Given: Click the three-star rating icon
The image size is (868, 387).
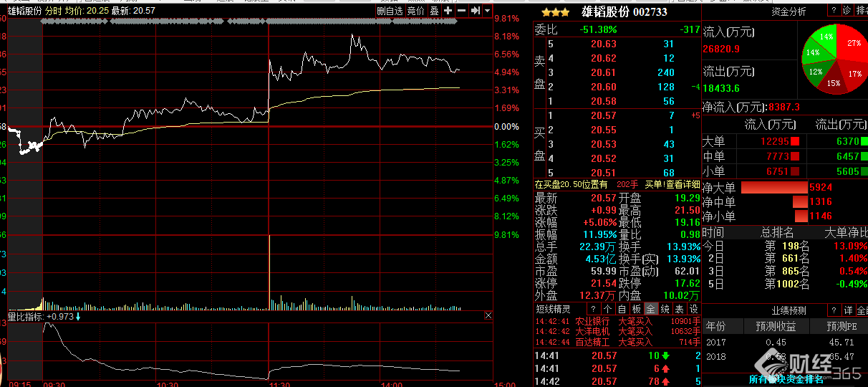Looking at the screenshot, I should point(556,12).
